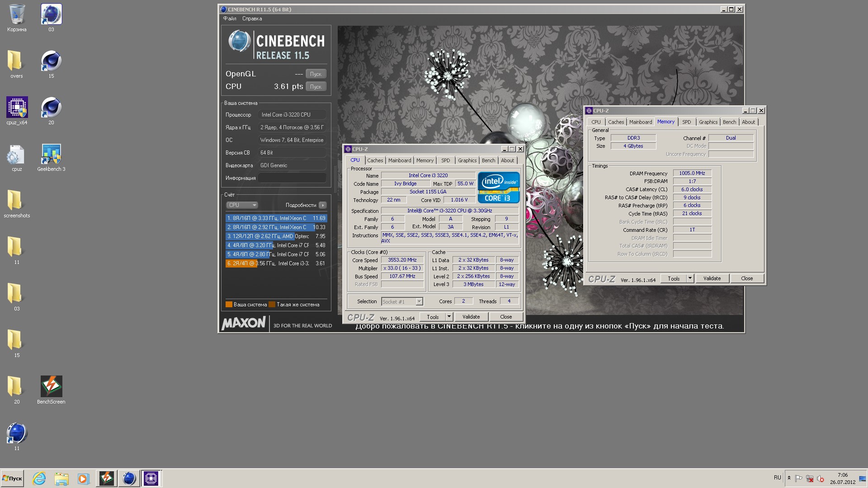Launch Geekbench 3 desktop shortcut
This screenshot has width=868, height=488.
click(51, 158)
